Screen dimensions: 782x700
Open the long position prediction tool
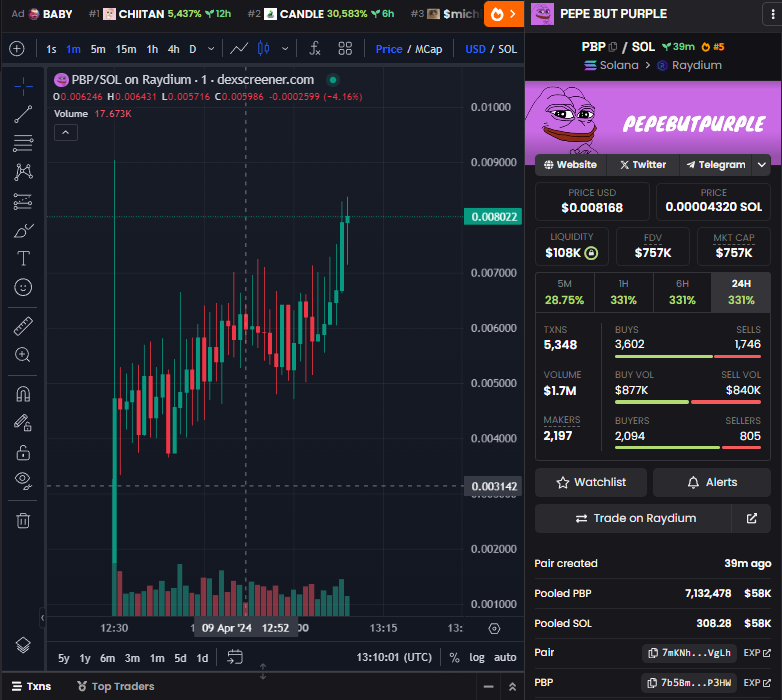(x=23, y=201)
